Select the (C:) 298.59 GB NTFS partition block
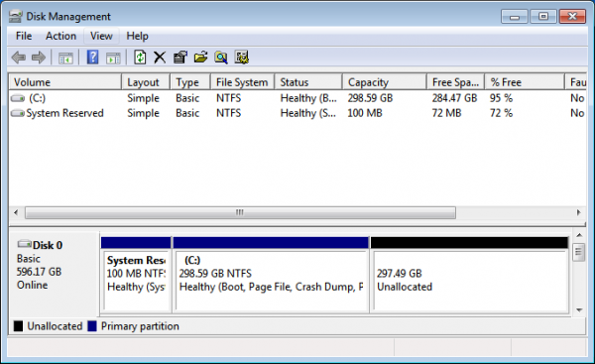Screen dimensions: 595x364 [x=271, y=275]
